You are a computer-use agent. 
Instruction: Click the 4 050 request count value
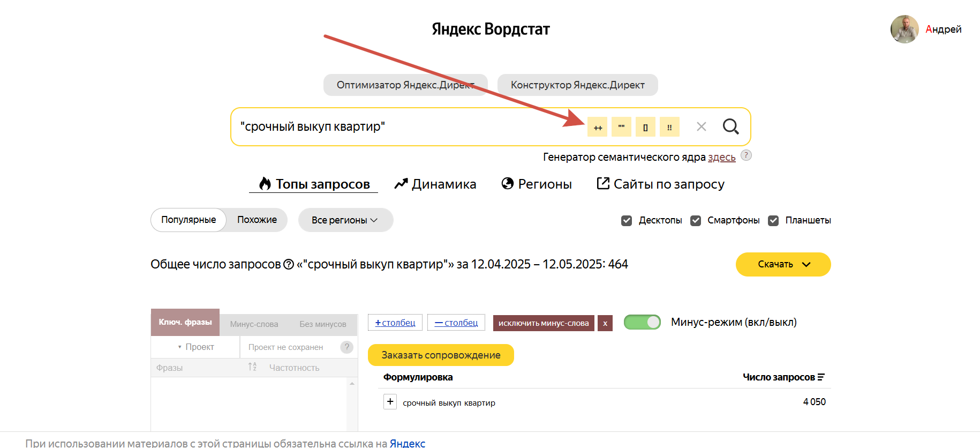[814, 402]
